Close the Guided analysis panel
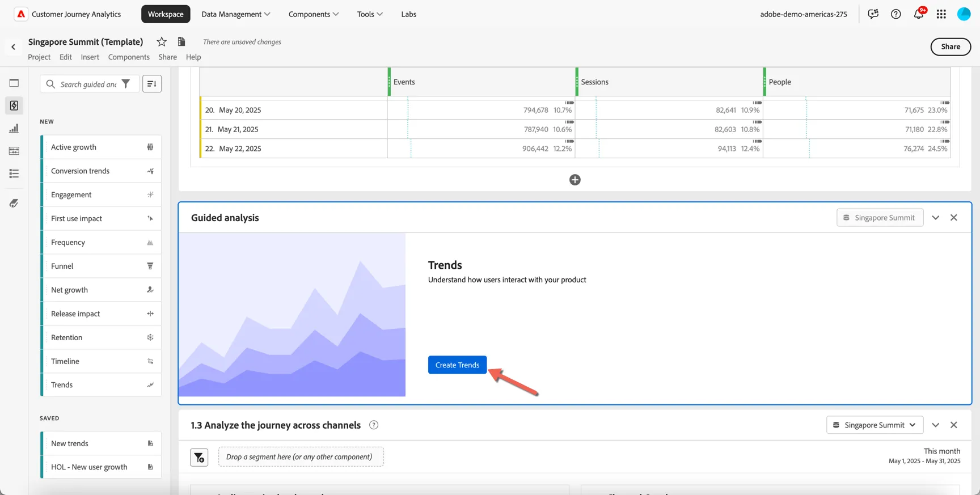Viewport: 980px width, 495px height. (x=954, y=218)
